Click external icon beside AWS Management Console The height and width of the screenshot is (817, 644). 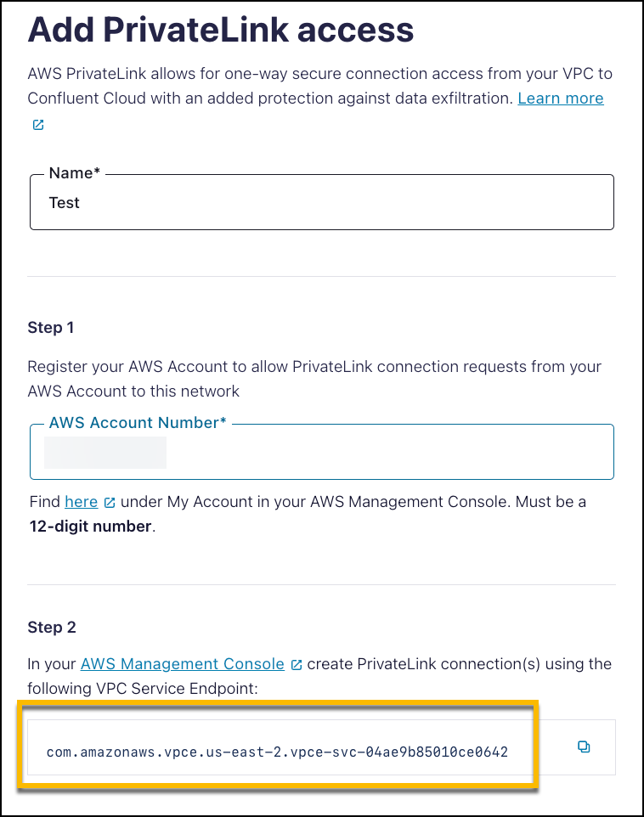pyautogui.click(x=297, y=665)
